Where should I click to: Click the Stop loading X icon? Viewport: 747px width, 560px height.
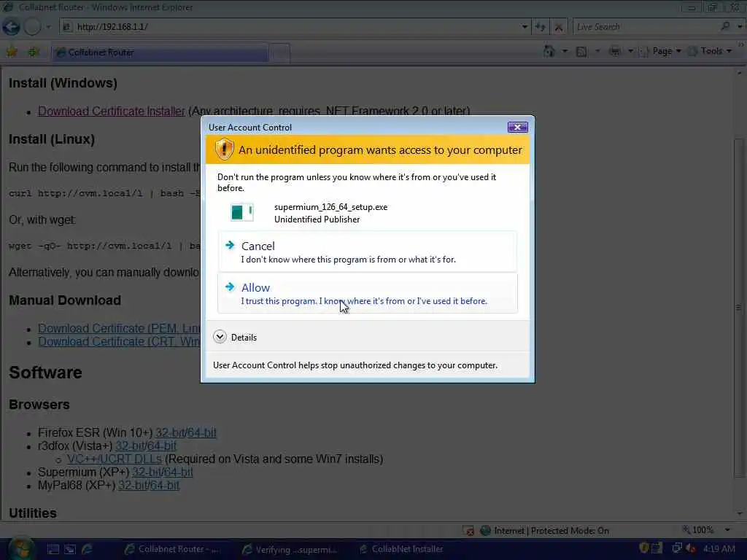558,27
